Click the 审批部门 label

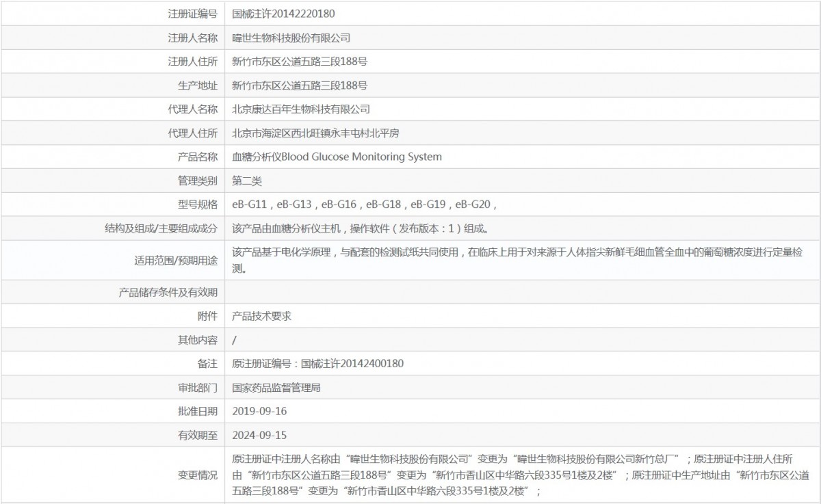198,388
